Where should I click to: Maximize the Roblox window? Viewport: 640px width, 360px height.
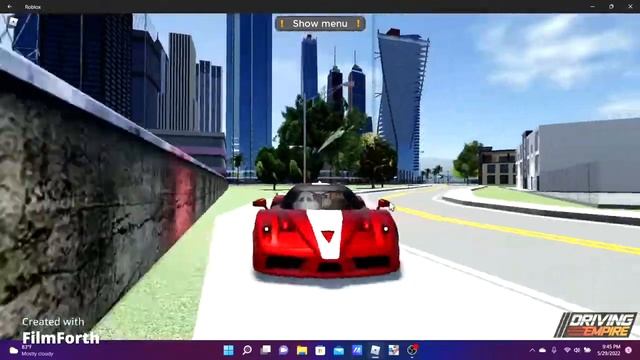[x=611, y=7]
